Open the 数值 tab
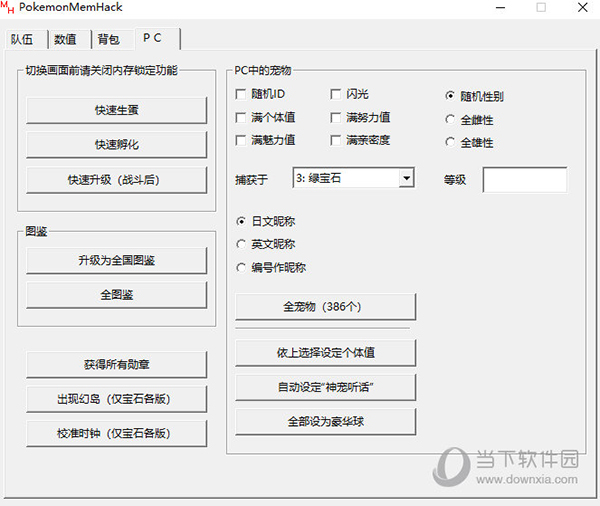Image resolution: width=600 pixels, height=506 pixels. 69,39
